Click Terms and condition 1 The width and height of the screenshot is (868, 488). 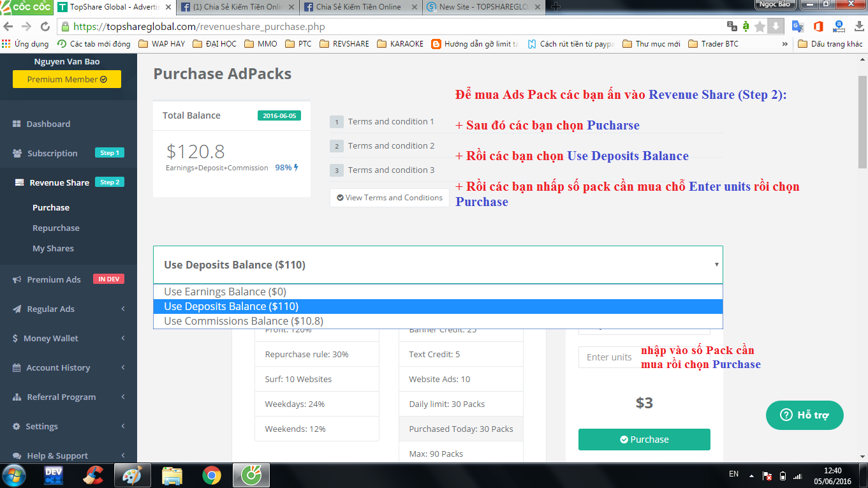click(x=391, y=121)
